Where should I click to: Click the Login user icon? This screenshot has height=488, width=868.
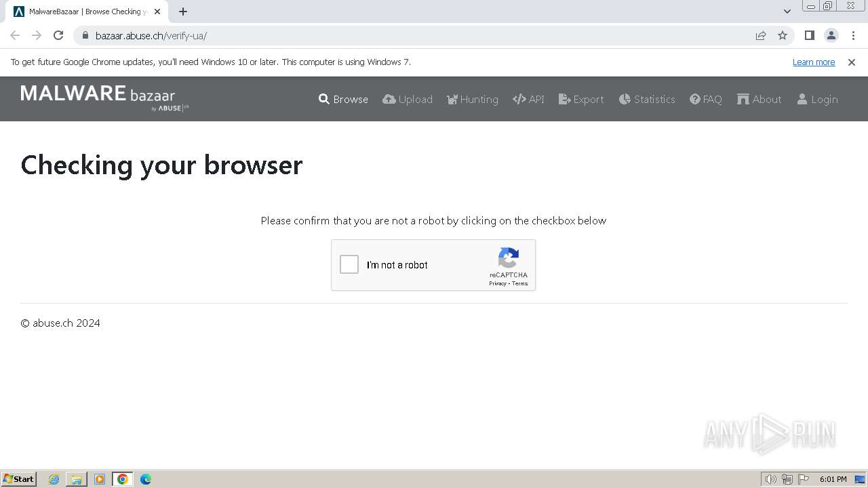pyautogui.click(x=802, y=99)
